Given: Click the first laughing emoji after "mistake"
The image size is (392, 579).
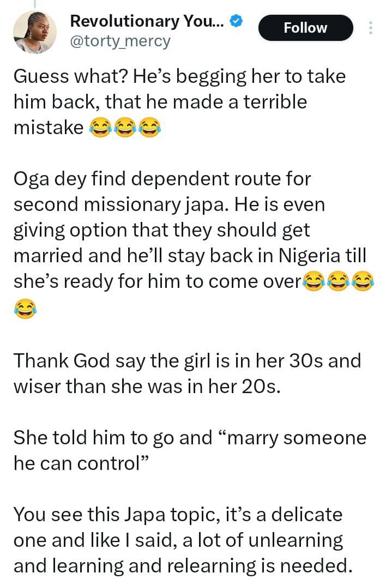Looking at the screenshot, I should tap(101, 127).
